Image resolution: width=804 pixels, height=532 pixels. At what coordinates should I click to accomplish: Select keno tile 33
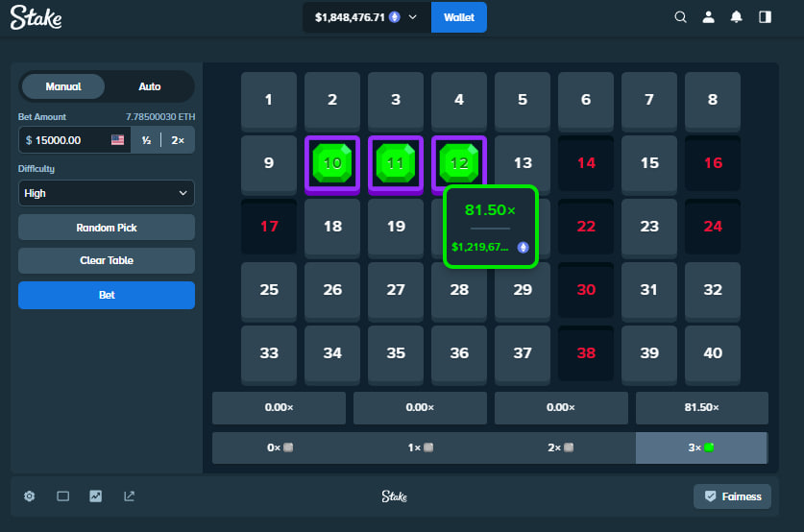click(x=269, y=353)
